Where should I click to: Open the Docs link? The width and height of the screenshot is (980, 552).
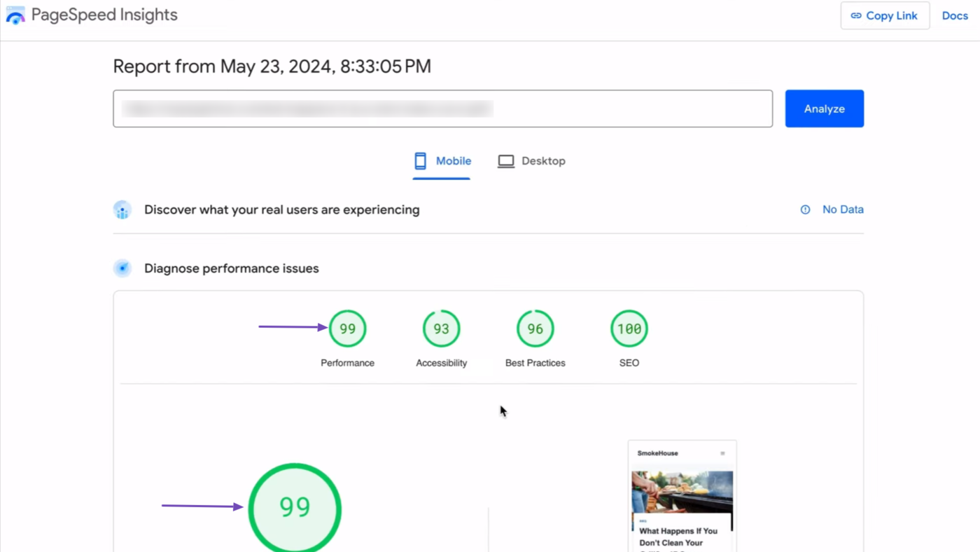[x=954, y=15]
